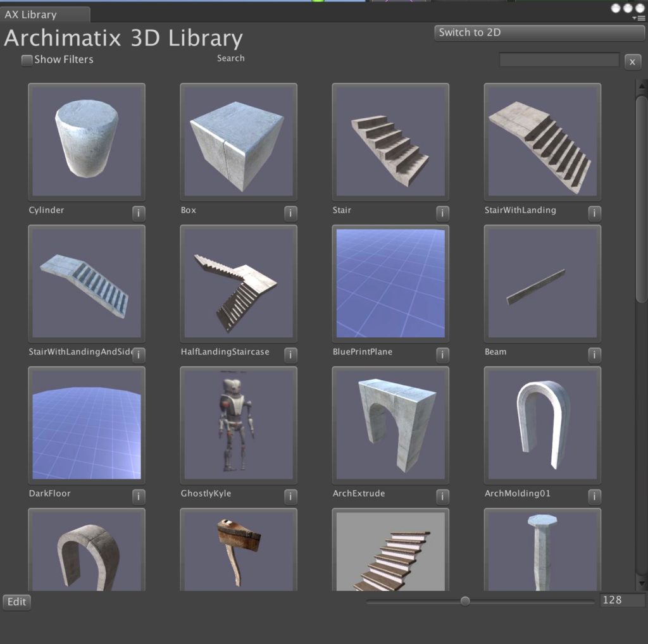The height and width of the screenshot is (644, 648).
Task: Open info for the Cylinder item
Action: coord(139,213)
